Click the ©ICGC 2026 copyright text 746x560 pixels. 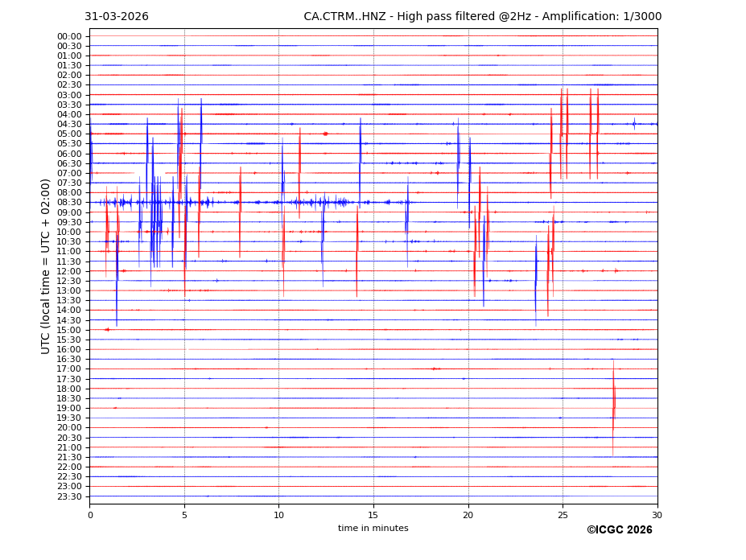coord(619,529)
